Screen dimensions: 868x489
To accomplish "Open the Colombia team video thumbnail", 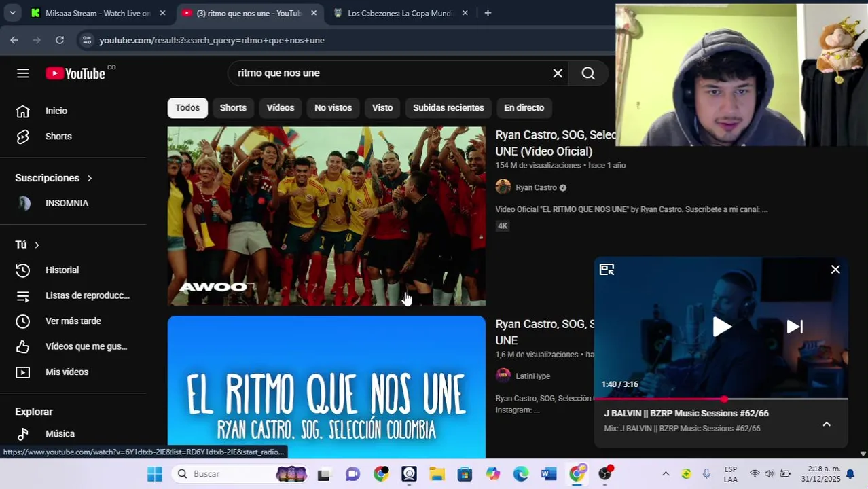I will (x=327, y=216).
